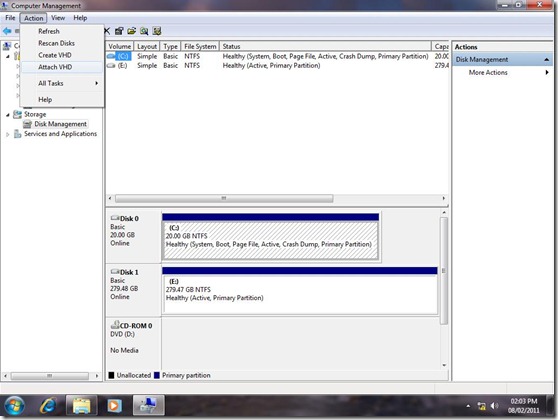
Task: Click the magnifier toolbar icon
Action: click(144, 31)
